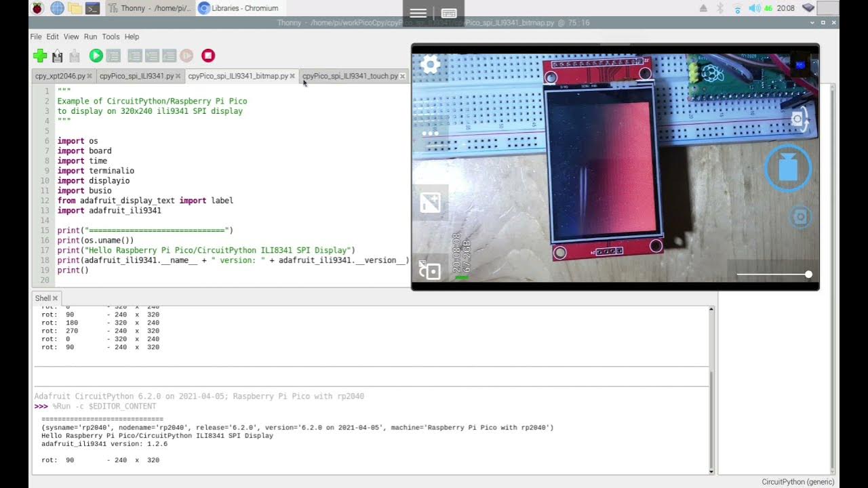Click the eject media tray icon
The width and height of the screenshot is (868, 488).
click(703, 8)
